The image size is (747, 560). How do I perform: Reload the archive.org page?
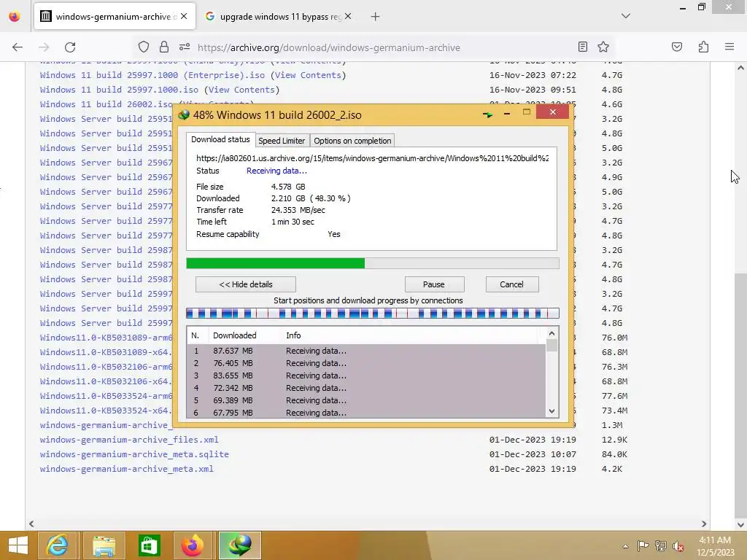pos(70,47)
